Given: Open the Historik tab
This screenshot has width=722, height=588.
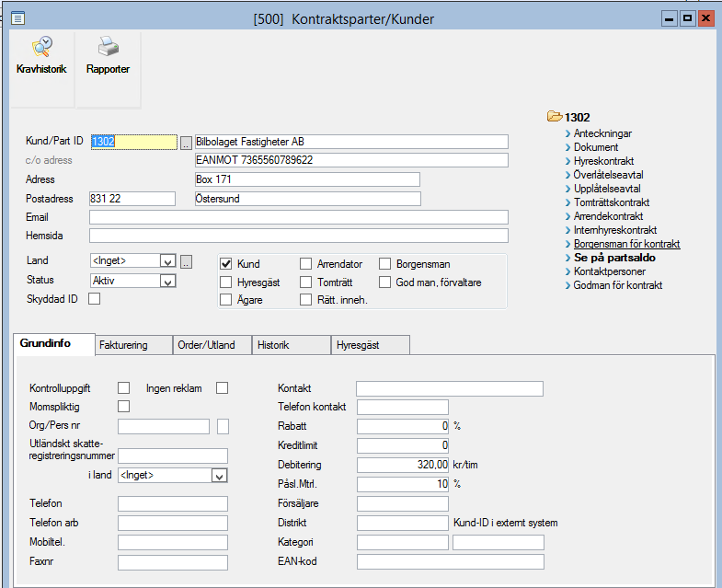Looking at the screenshot, I should 292,345.
